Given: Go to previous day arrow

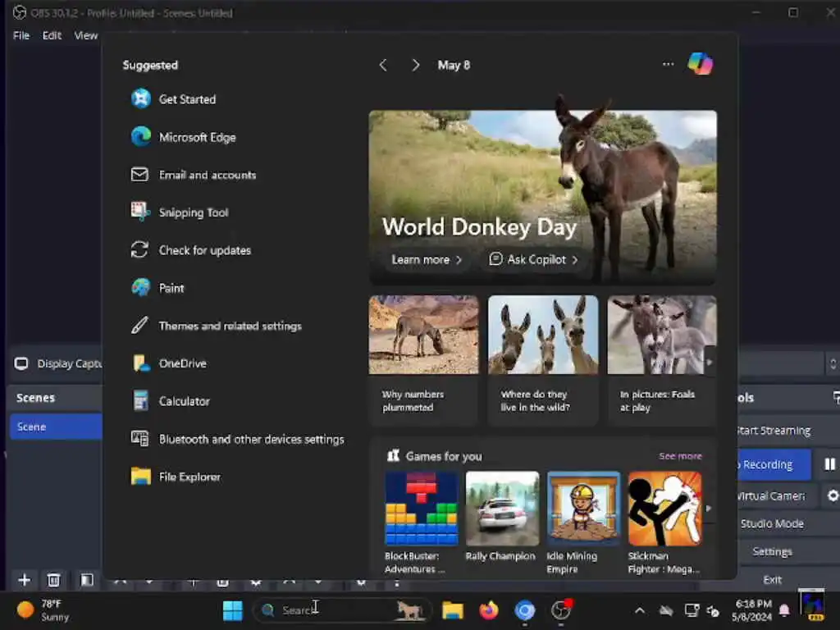Looking at the screenshot, I should coord(383,66).
